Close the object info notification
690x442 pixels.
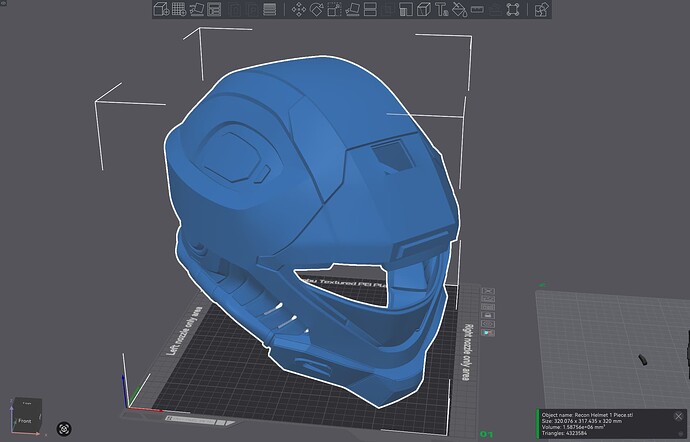coord(678,416)
